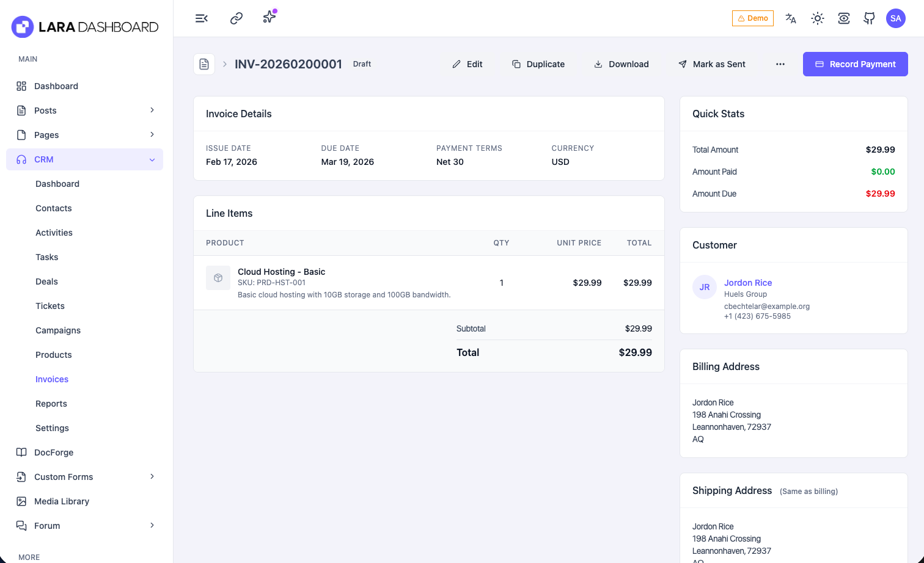Click the Duplicate invoice icon
Image resolution: width=924 pixels, height=563 pixels.
coord(515,64)
